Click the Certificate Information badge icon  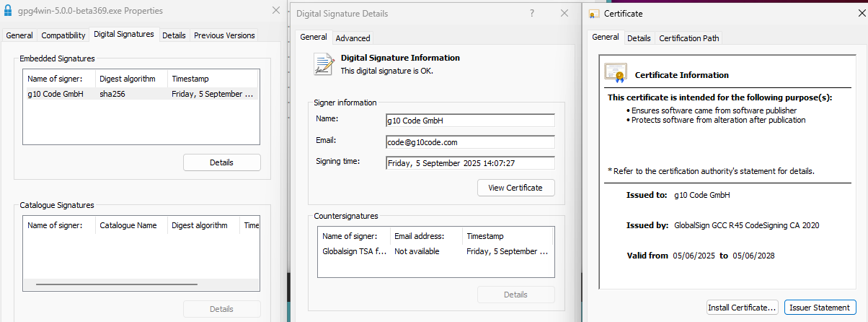[x=615, y=74]
